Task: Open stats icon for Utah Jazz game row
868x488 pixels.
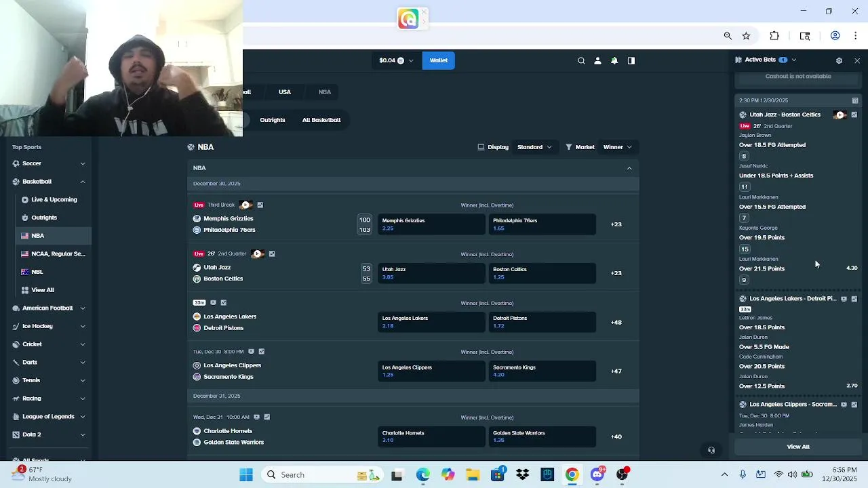Action: 272,253
